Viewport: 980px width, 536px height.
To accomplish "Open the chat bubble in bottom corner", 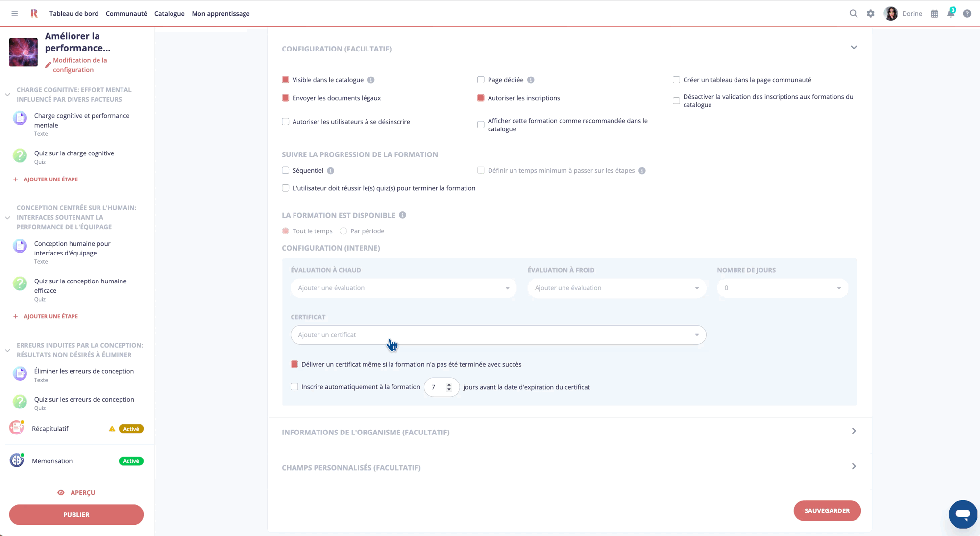I will (962, 514).
